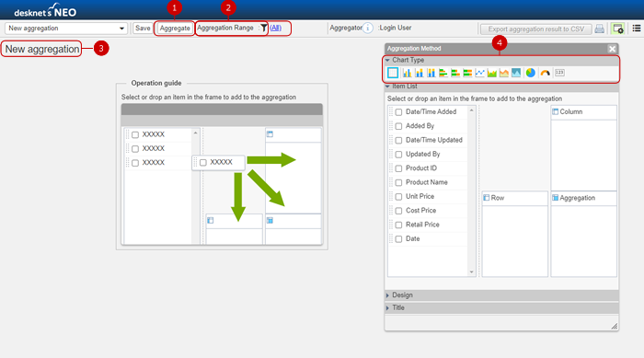
Task: Enable the Date/Time Added checkbox
Action: tap(398, 111)
